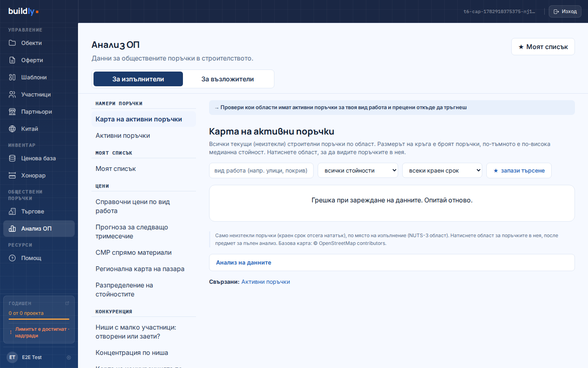588x368 pixels.
Task: Expand всички стойности dropdown
Action: [x=359, y=171]
